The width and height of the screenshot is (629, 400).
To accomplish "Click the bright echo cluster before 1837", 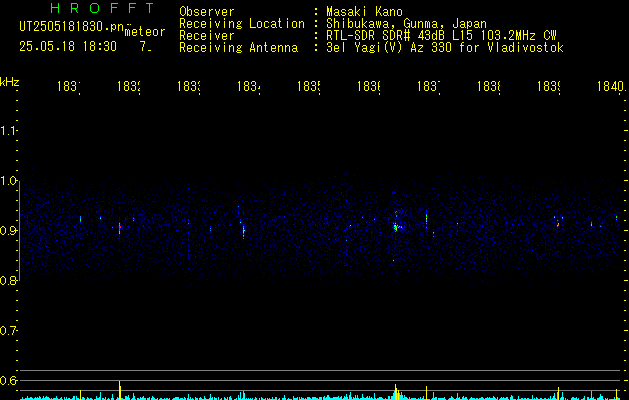I will tap(396, 227).
